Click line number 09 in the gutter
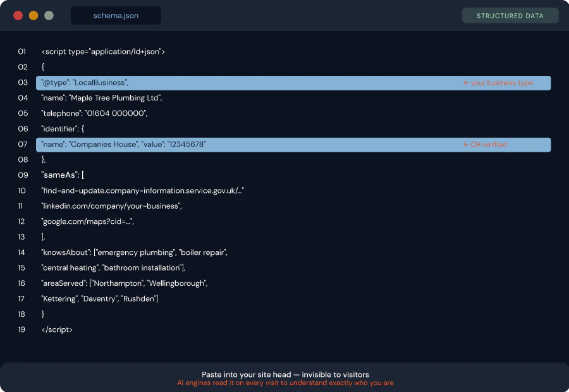 click(x=23, y=175)
